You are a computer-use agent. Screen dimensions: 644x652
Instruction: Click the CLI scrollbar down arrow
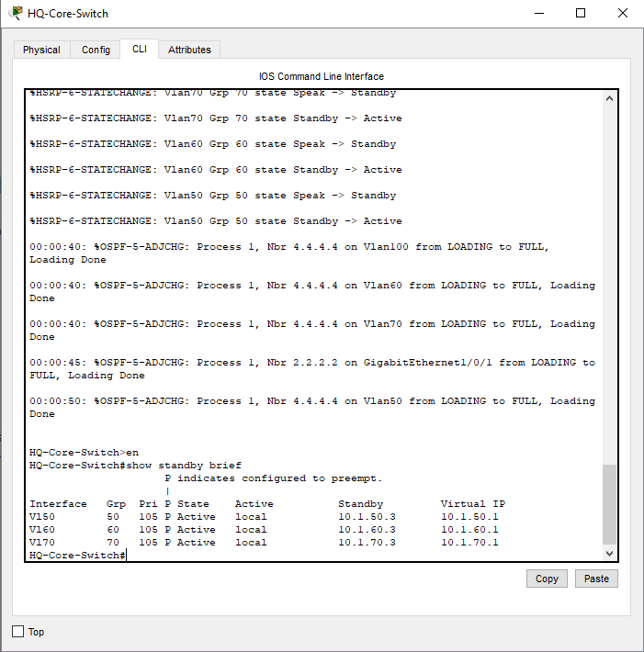(x=610, y=554)
